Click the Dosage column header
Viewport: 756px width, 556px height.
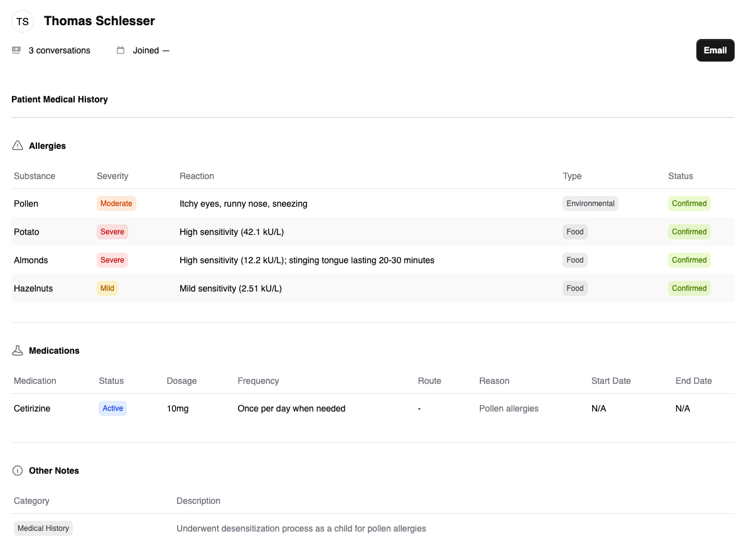[x=181, y=381]
